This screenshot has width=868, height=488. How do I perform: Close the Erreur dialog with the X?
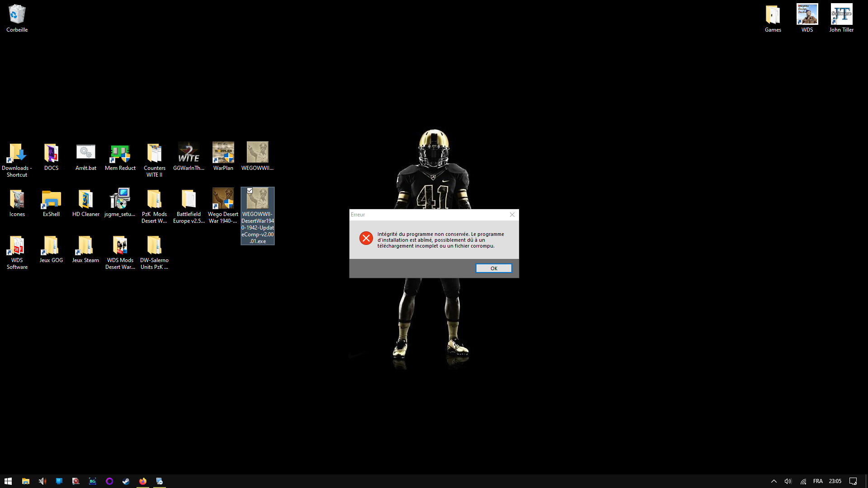tap(512, 215)
